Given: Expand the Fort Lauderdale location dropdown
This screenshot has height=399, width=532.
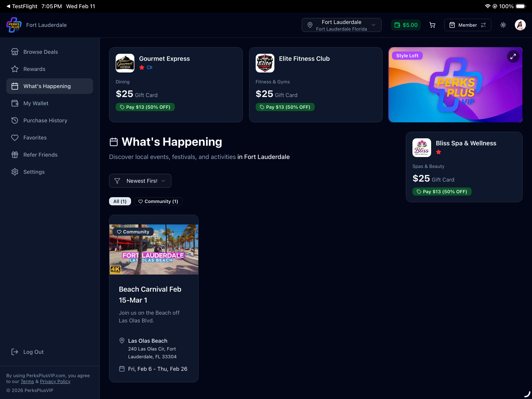Looking at the screenshot, I should click(x=341, y=25).
